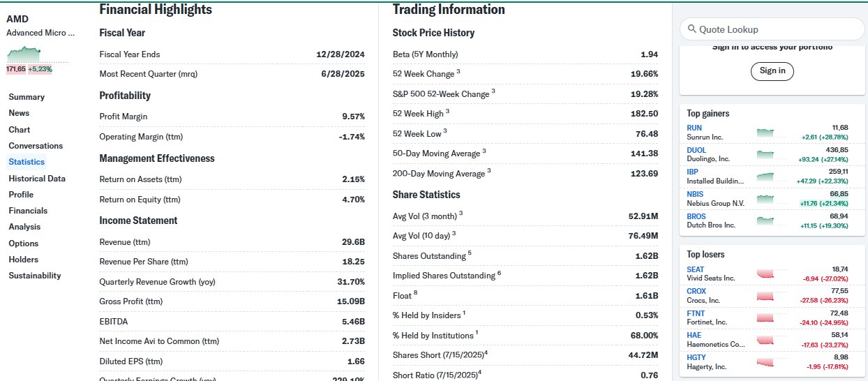Open the DUOL Duolingo mini chart
The width and height of the screenshot is (868, 381).
[x=765, y=154]
